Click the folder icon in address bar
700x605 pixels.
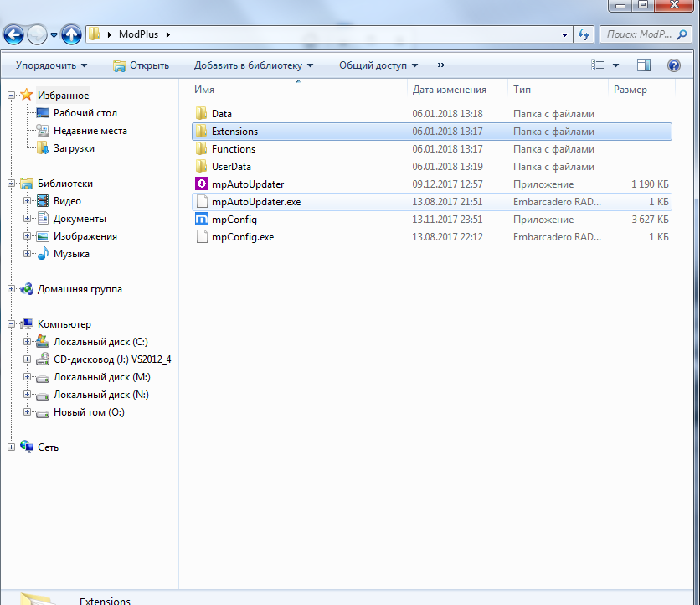coord(94,34)
